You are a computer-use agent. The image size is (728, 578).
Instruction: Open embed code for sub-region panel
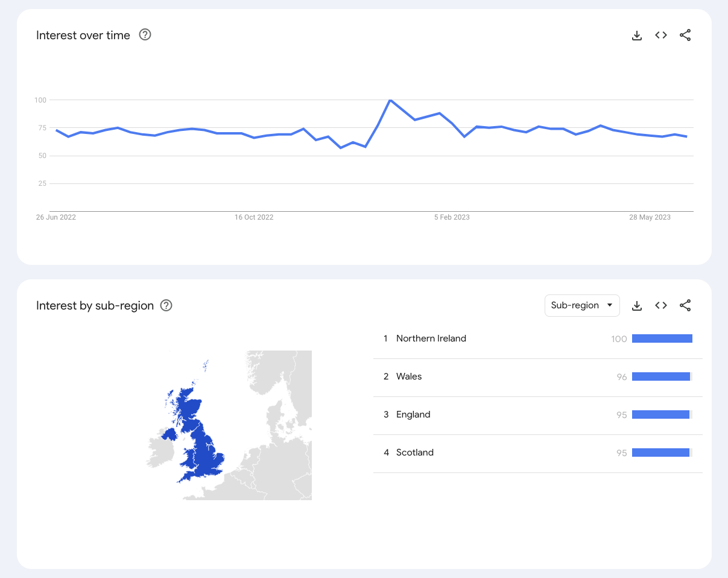pos(661,306)
